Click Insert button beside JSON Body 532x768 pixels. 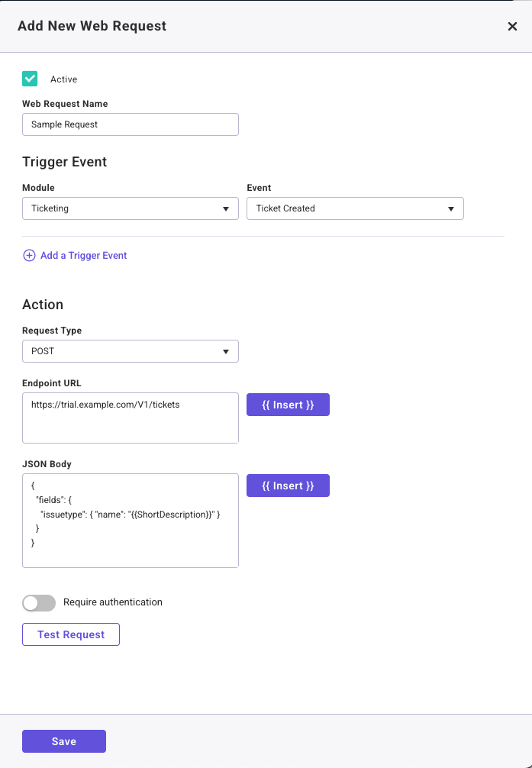coord(288,486)
